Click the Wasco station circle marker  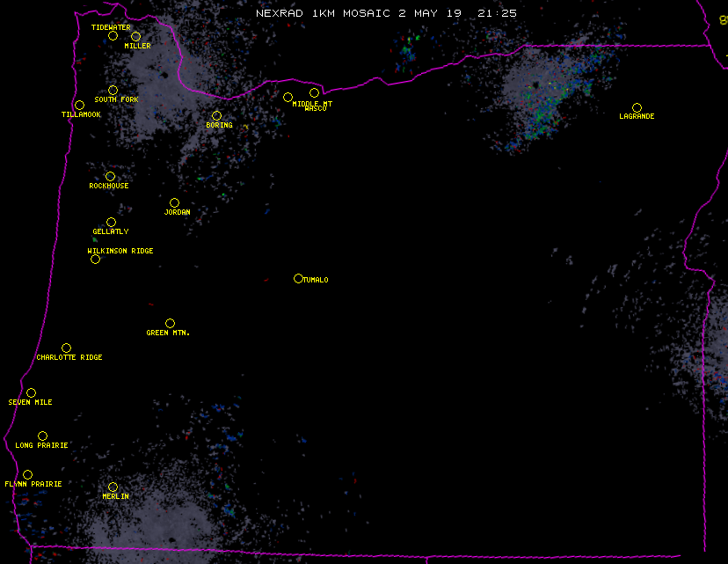tap(288, 98)
